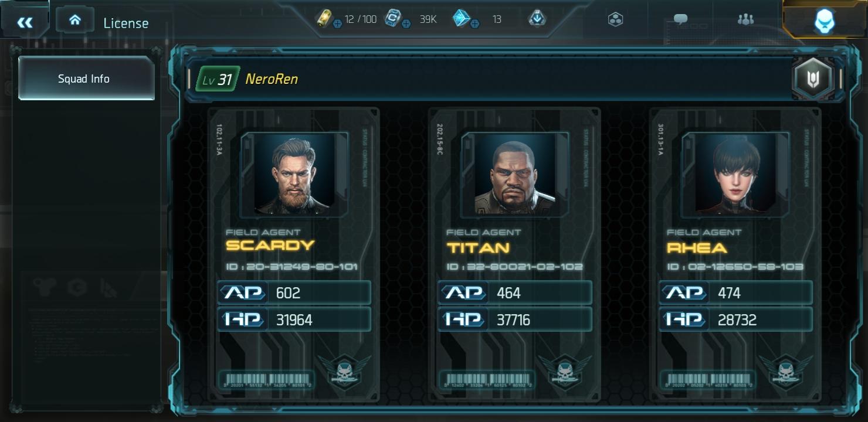
Task: Open the group members icon
Action: click(745, 19)
